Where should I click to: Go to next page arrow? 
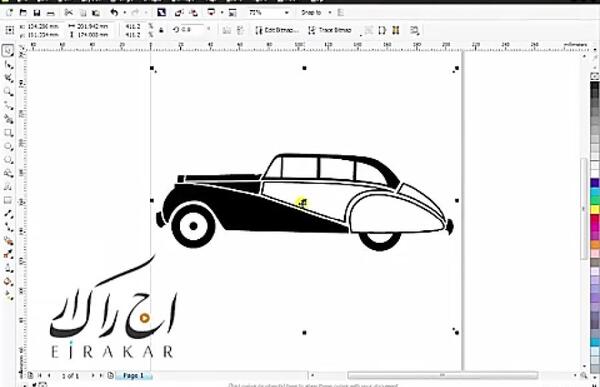[93, 376]
